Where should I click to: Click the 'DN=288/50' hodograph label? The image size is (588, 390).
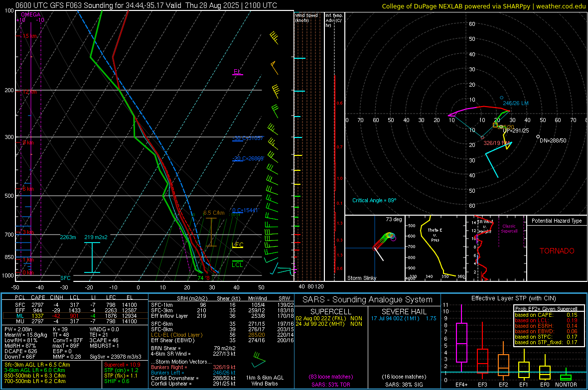tap(553, 140)
